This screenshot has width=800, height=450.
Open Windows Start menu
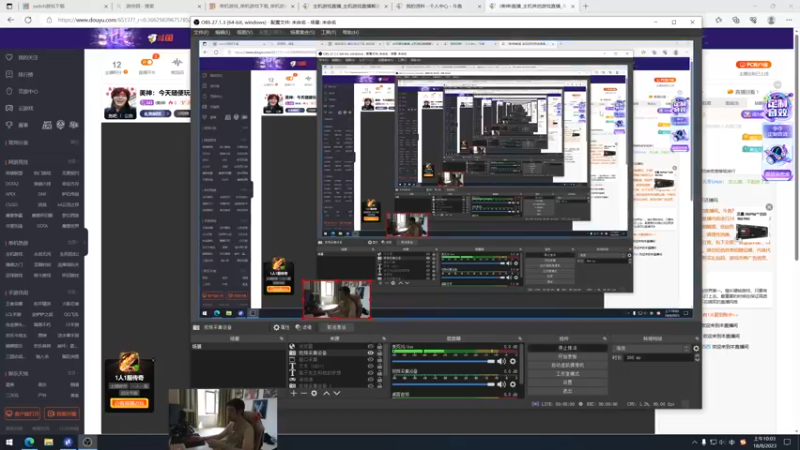coord(9,442)
